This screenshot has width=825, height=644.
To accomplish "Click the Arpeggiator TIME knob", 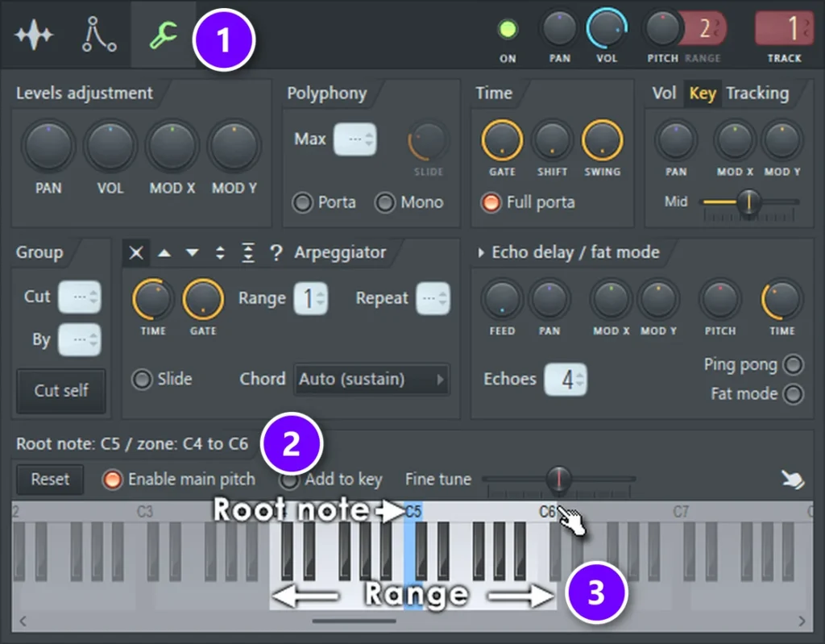I will point(152,299).
